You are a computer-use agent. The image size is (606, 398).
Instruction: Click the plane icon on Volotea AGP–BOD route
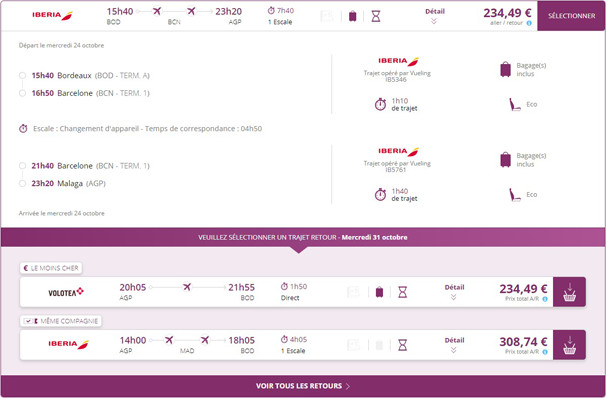click(x=187, y=287)
